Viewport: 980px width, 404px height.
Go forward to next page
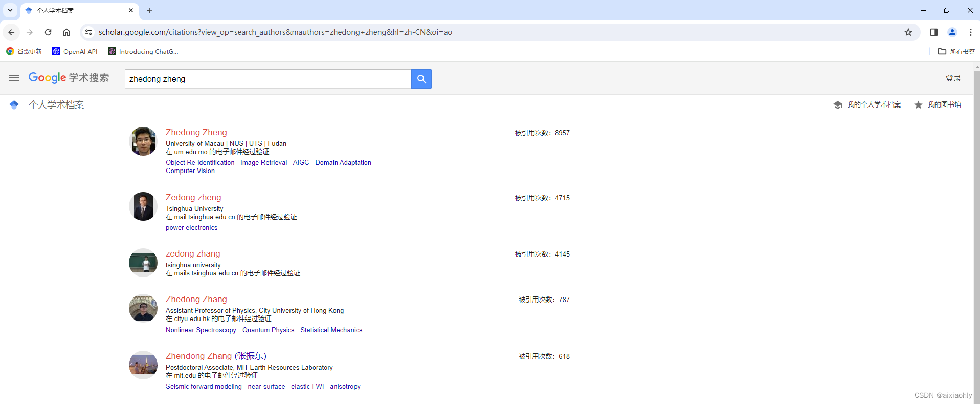click(x=30, y=32)
